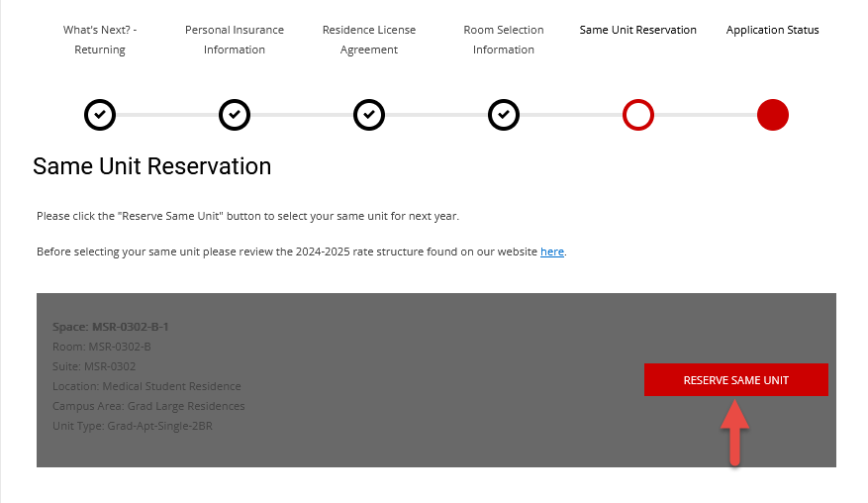Jump to the Application Status step label

pos(773,30)
